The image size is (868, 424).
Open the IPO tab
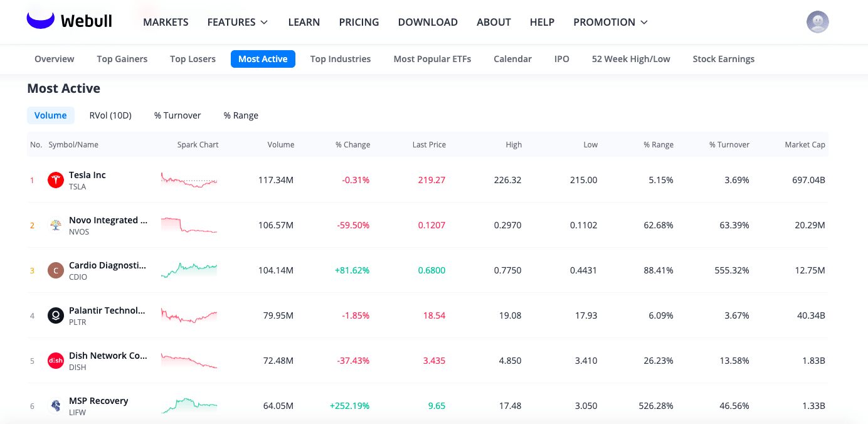562,59
